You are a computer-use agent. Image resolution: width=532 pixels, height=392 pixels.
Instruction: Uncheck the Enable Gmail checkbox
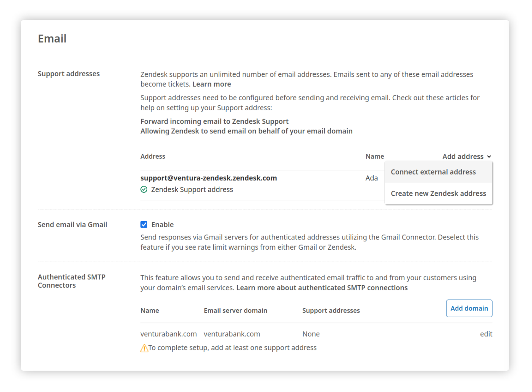click(144, 225)
